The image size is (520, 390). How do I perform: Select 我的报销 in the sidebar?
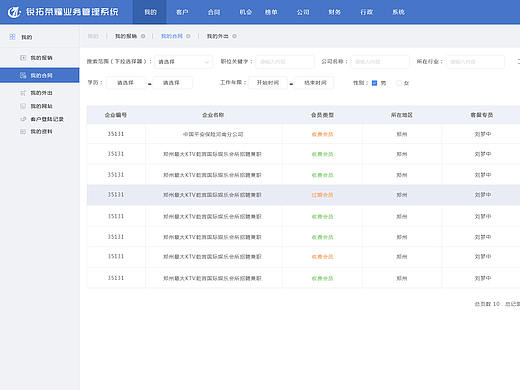(x=40, y=58)
